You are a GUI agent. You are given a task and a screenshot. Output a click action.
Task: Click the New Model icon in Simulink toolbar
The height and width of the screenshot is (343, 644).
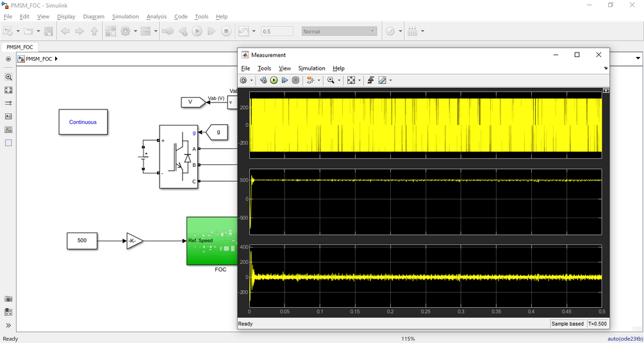[8, 31]
